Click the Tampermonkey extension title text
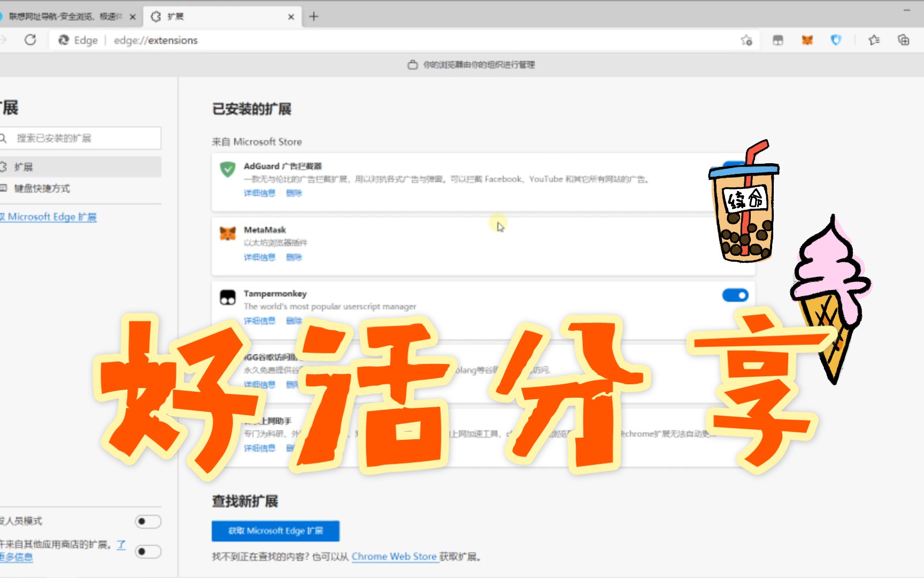Viewport: 924px width, 578px height. [275, 294]
